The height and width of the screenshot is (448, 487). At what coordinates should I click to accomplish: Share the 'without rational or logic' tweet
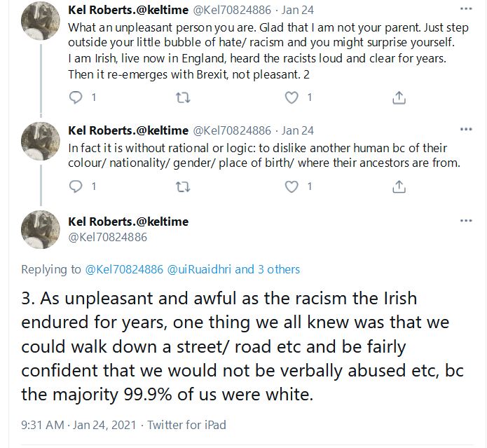[x=399, y=186]
